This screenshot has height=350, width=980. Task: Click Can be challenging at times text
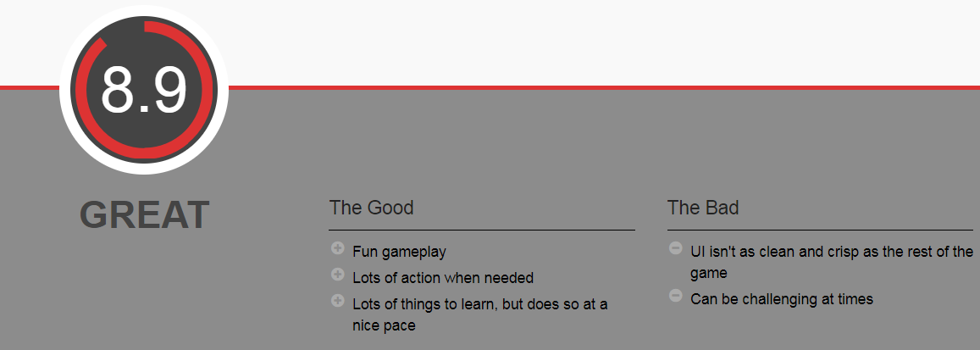pyautogui.click(x=782, y=299)
